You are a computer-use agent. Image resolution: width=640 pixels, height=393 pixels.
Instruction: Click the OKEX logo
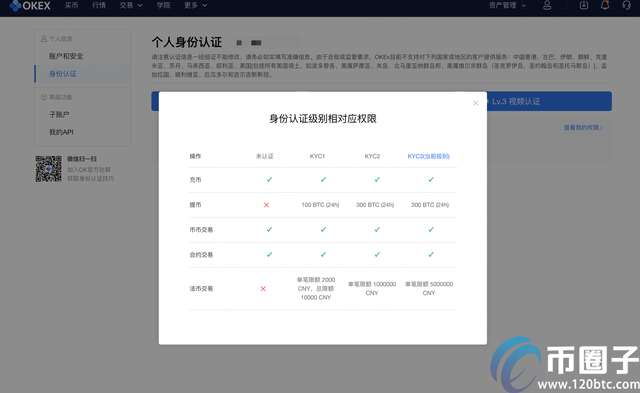[30, 6]
